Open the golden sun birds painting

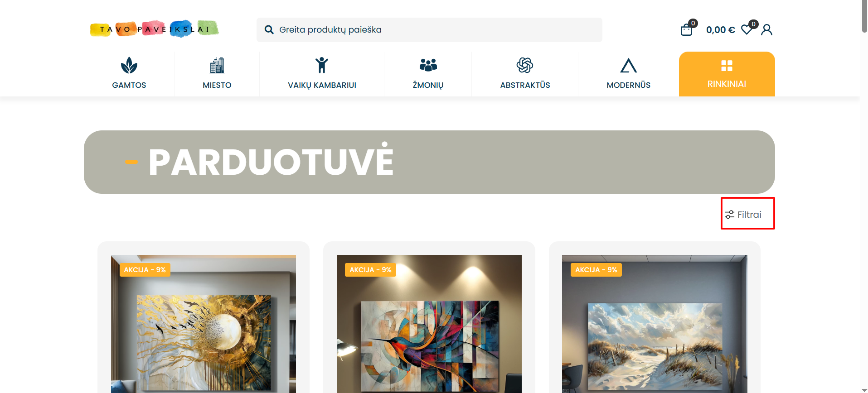click(204, 324)
